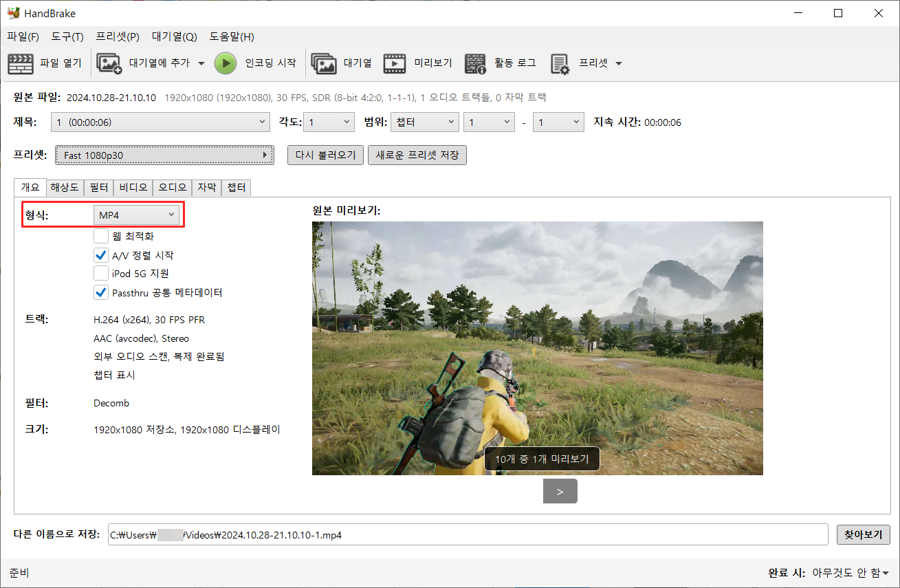The height and width of the screenshot is (588, 900).
Task: Click the HandBrake pineapple logo in title bar
Action: pyautogui.click(x=13, y=13)
